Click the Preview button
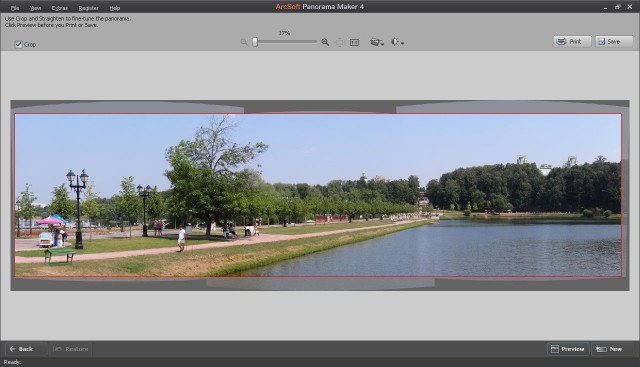The width and height of the screenshot is (640, 367). point(568,349)
